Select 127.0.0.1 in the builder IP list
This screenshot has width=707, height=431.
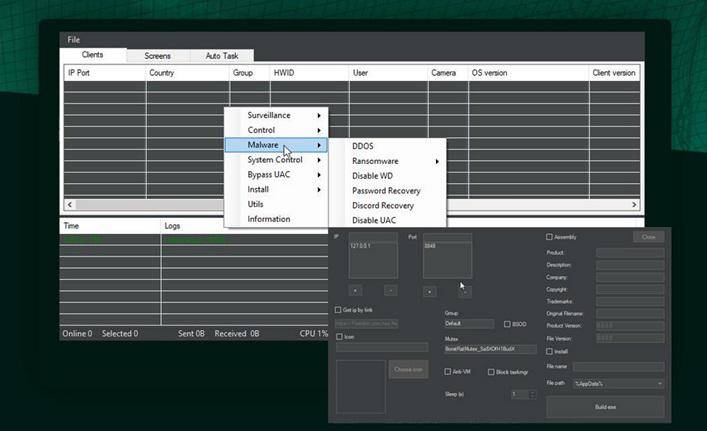click(x=360, y=246)
